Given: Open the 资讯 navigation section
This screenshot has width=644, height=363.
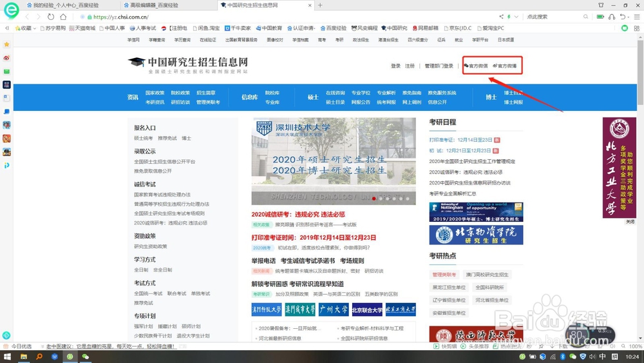Looking at the screenshot, I should [x=133, y=97].
